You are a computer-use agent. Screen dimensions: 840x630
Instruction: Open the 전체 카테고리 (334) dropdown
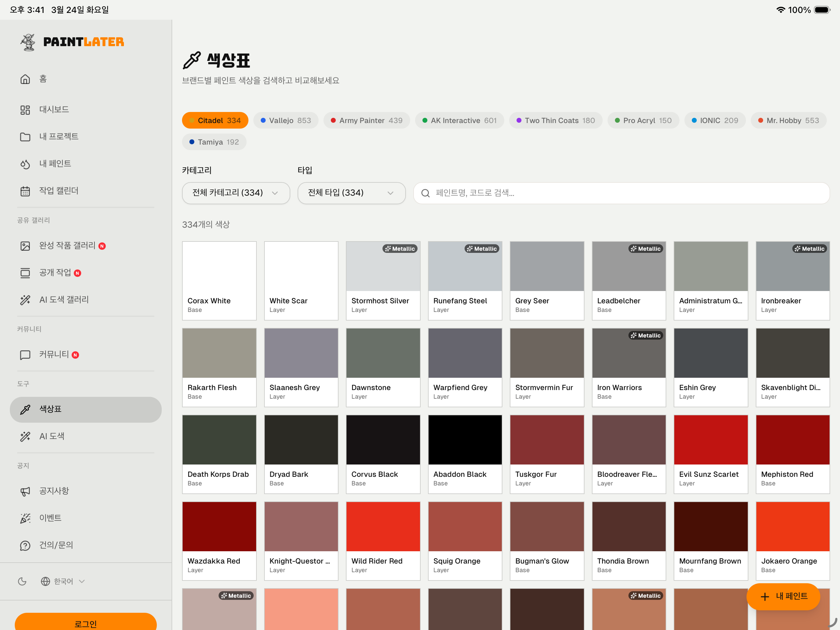[x=236, y=193]
